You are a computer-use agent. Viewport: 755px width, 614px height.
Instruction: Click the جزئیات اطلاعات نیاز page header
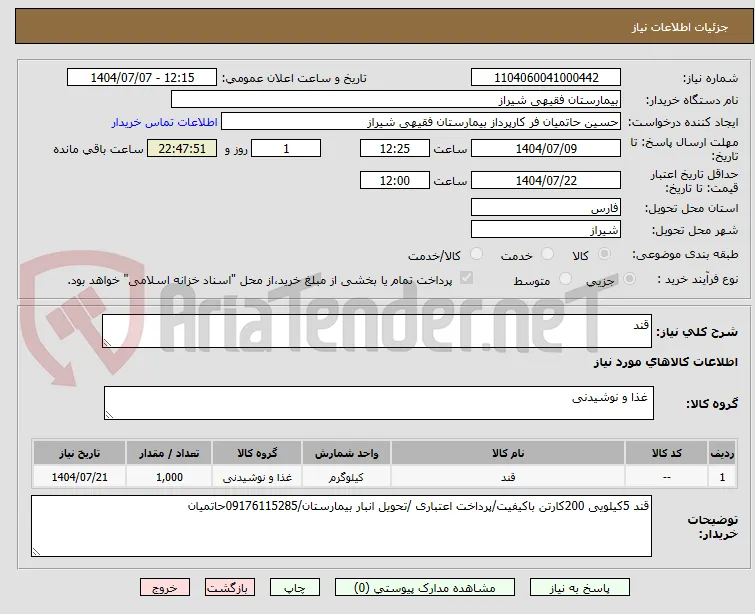coord(384,26)
